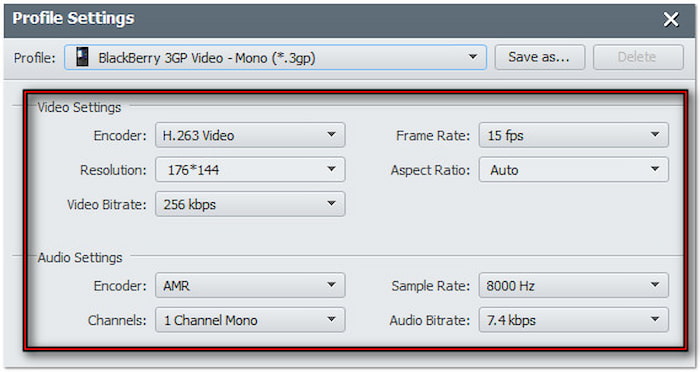Expand the Frame Rate dropdown
The width and height of the screenshot is (700, 372).
tap(574, 135)
